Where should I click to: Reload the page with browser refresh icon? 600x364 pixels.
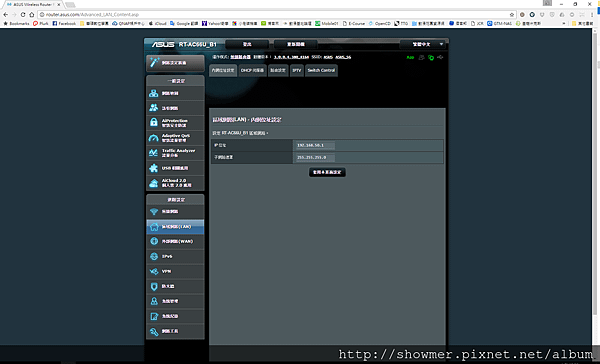23,15
